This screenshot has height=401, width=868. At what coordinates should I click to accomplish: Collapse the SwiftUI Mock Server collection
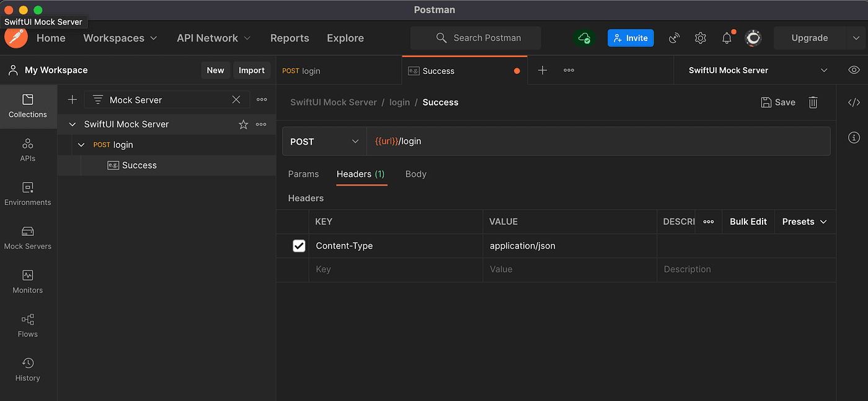click(x=73, y=124)
